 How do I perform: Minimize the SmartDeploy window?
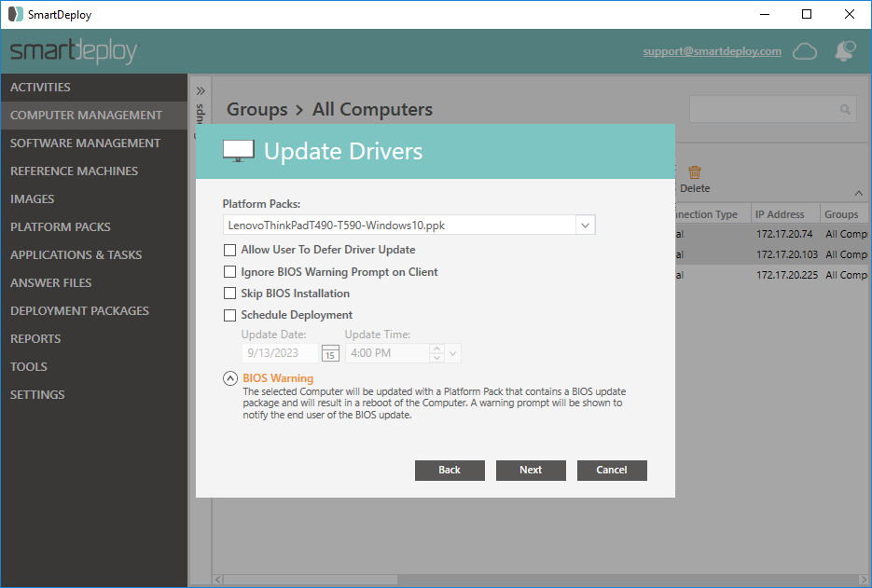(765, 15)
